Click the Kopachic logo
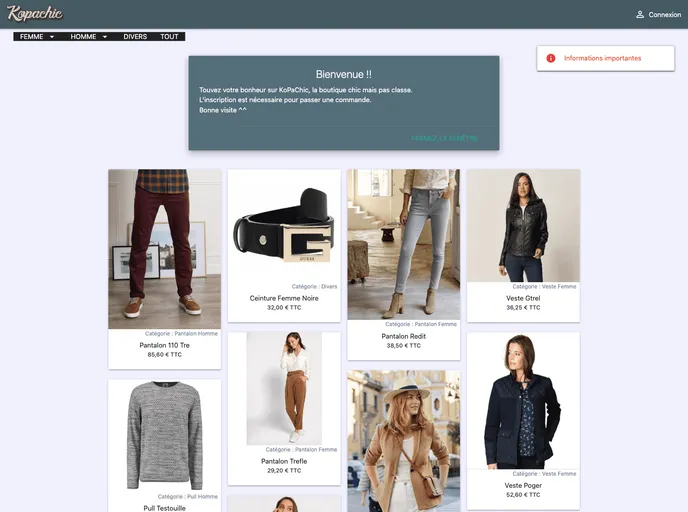Image resolution: width=688 pixels, height=512 pixels. (35, 13)
